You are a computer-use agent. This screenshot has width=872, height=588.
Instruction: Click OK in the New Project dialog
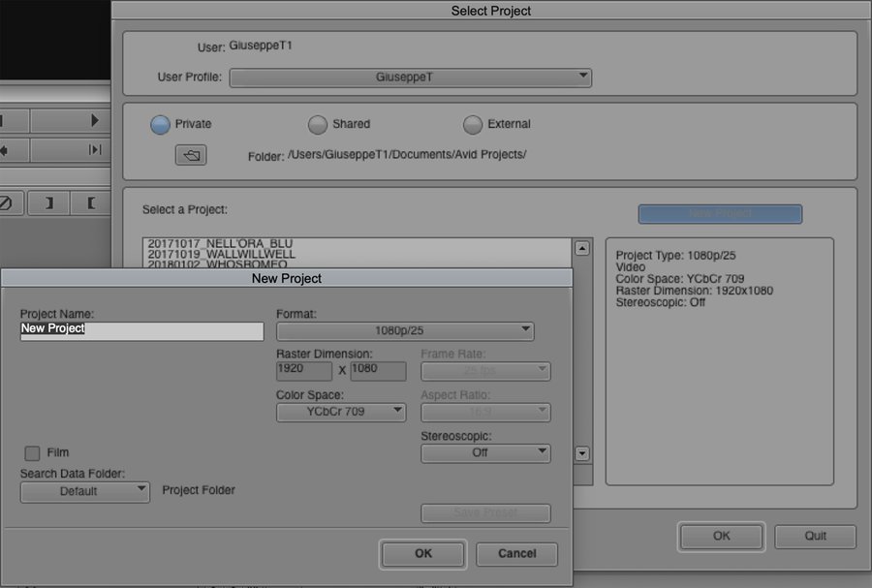point(422,554)
